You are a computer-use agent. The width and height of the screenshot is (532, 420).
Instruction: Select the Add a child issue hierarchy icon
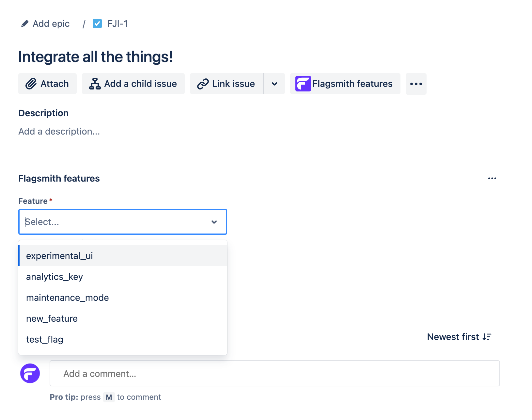click(94, 84)
